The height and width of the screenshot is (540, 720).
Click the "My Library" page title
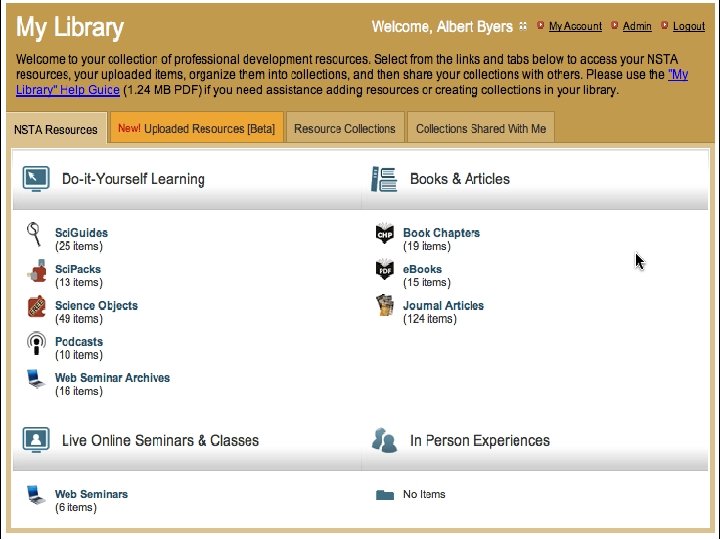pos(70,28)
